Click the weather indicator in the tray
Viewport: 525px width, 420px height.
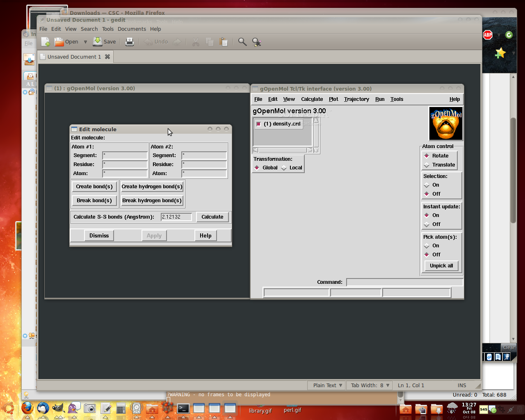(x=452, y=408)
